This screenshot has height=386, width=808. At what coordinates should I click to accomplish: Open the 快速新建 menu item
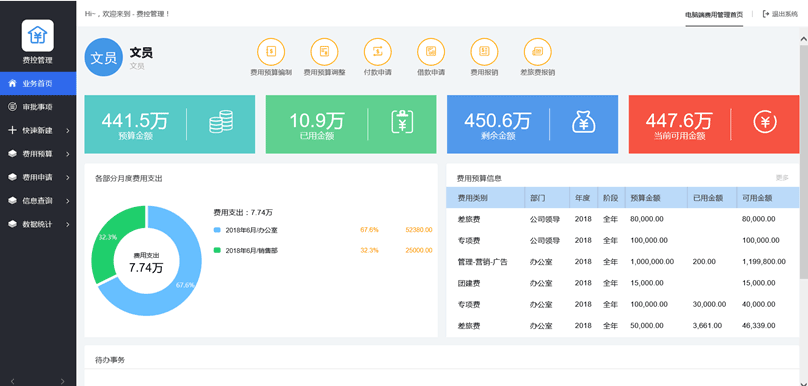click(38, 130)
